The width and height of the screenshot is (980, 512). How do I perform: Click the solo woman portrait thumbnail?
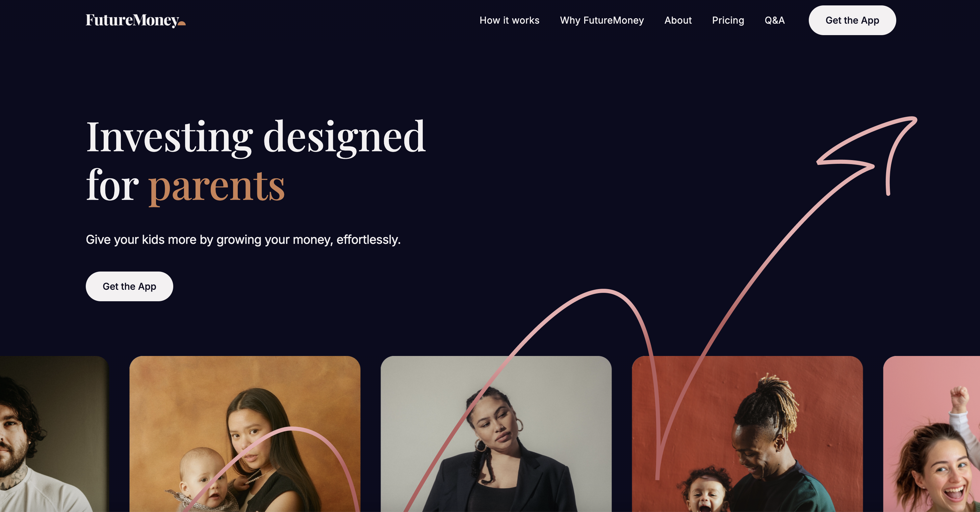coord(496,434)
